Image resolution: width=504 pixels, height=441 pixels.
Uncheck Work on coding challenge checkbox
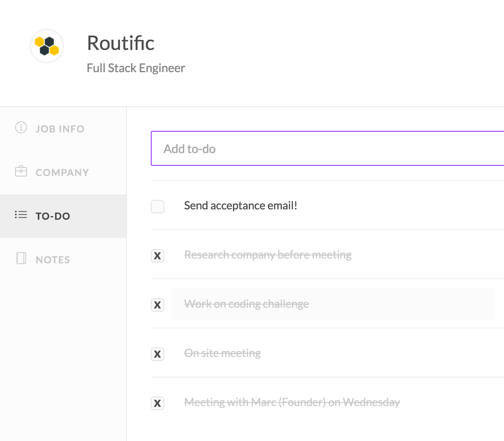(x=158, y=305)
